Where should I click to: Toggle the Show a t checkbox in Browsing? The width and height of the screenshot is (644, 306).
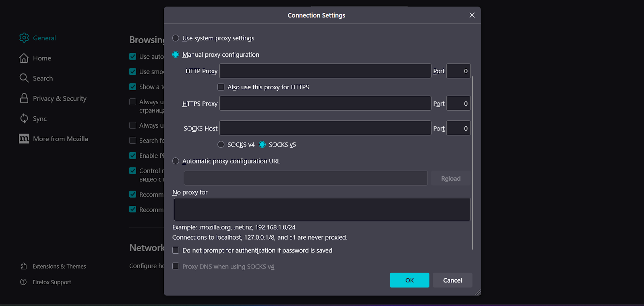tap(132, 87)
